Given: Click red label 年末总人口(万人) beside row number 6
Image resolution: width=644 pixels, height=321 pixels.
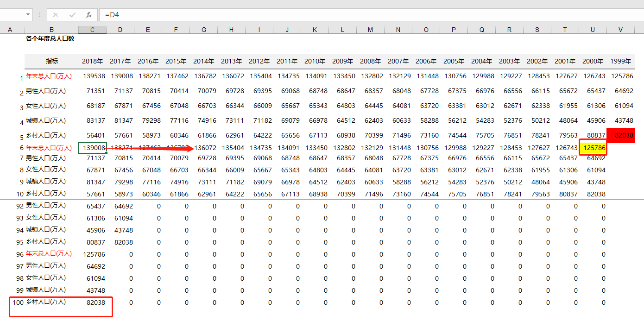Looking at the screenshot, I should point(49,148).
